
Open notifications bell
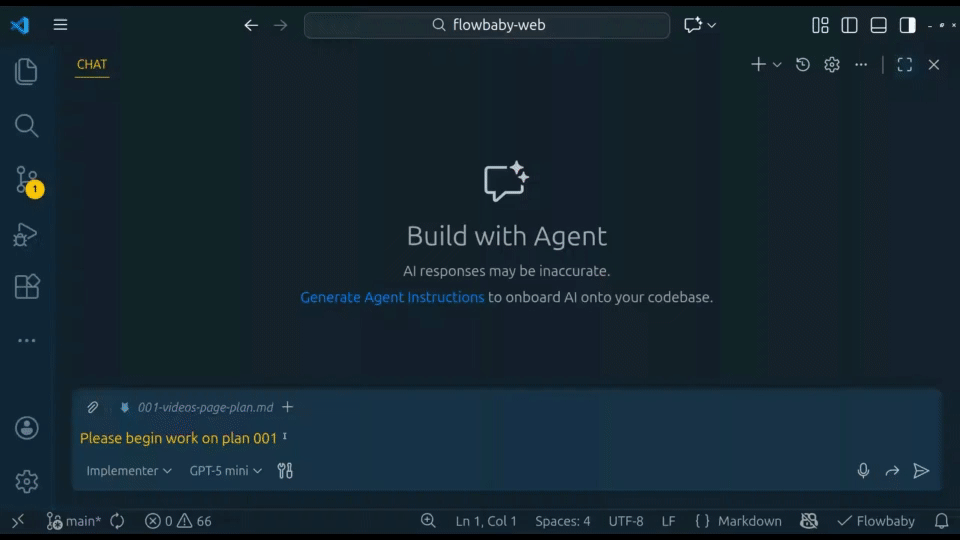pyautogui.click(x=942, y=521)
